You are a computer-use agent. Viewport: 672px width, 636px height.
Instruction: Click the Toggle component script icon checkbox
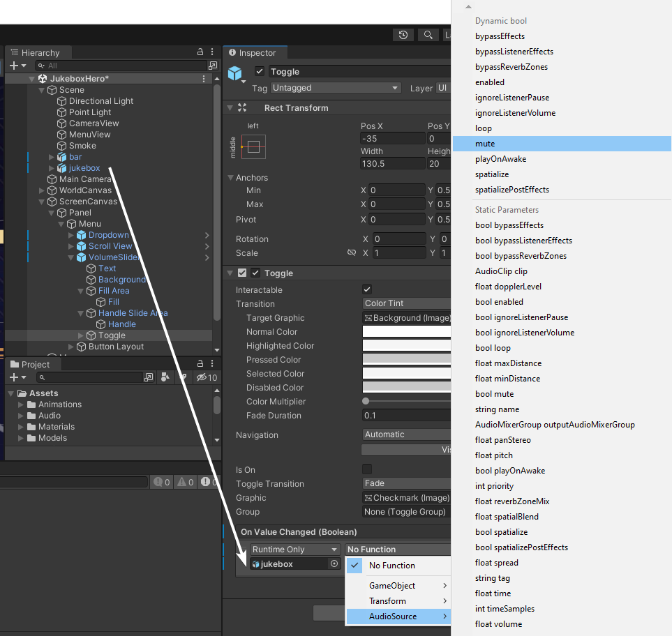click(242, 273)
